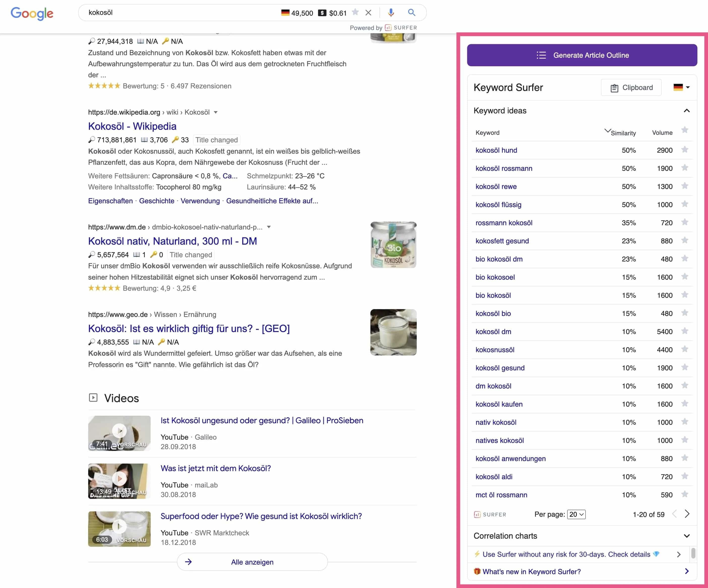The image size is (708, 588).
Task: Click the Google logo
Action: (32, 14)
